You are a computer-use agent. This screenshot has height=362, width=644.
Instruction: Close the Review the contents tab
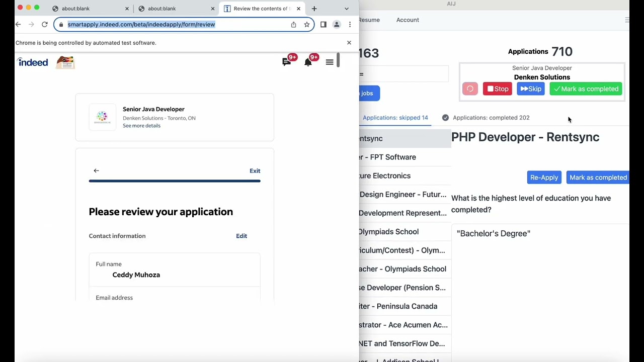[x=298, y=9]
